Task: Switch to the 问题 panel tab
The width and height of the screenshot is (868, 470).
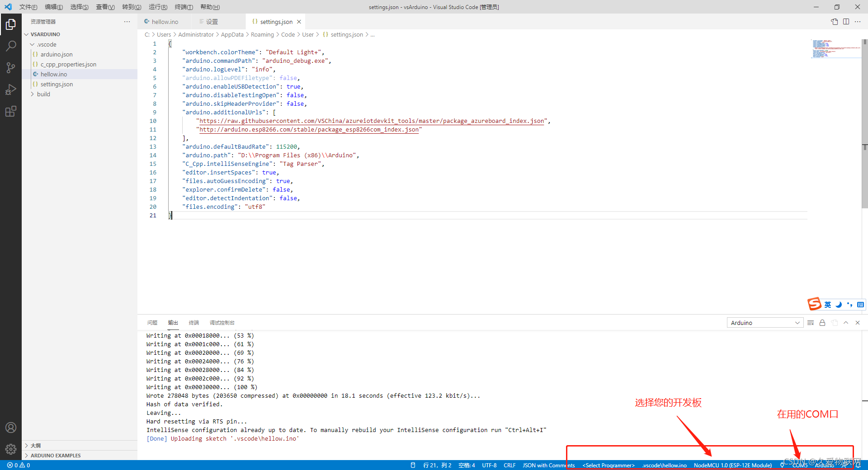Action: [x=152, y=323]
